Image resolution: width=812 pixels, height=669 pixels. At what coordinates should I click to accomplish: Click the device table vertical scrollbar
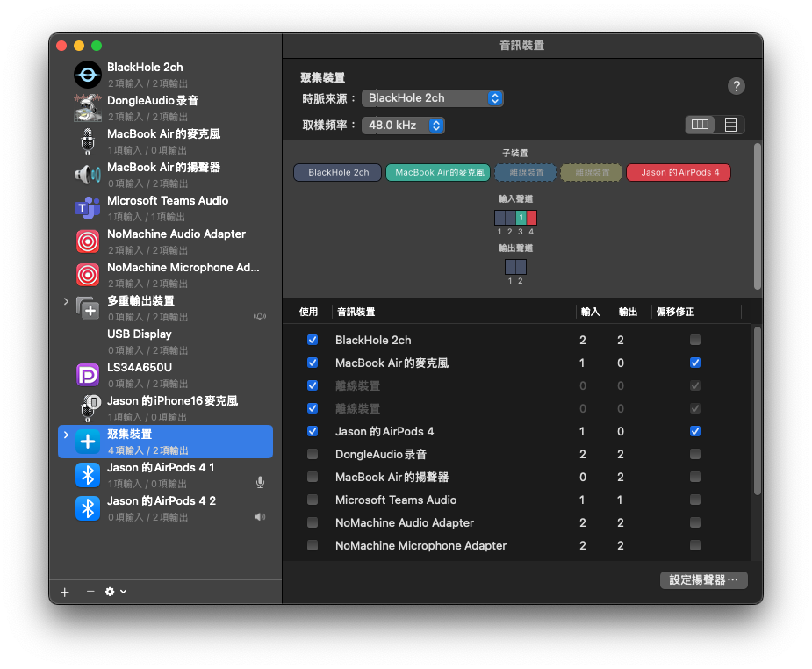click(757, 411)
